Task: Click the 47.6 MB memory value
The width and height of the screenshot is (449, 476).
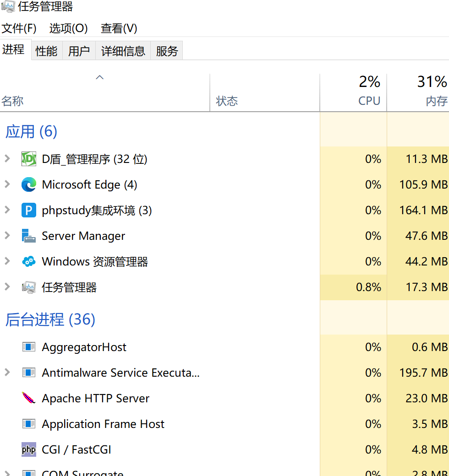Action: [427, 236]
